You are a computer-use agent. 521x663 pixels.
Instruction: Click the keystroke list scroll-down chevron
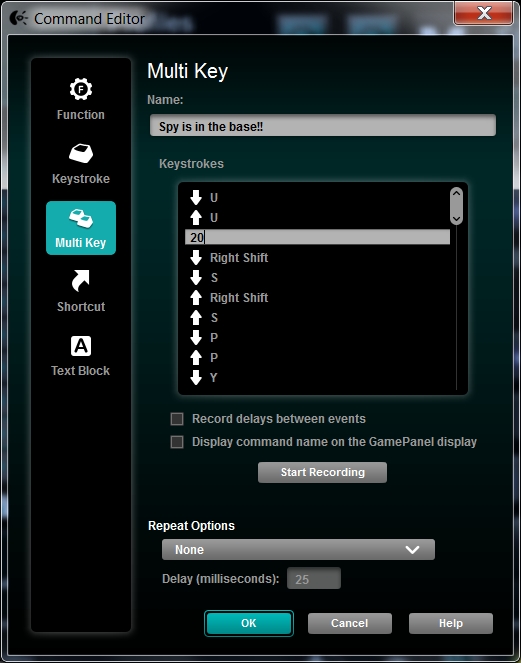456,218
